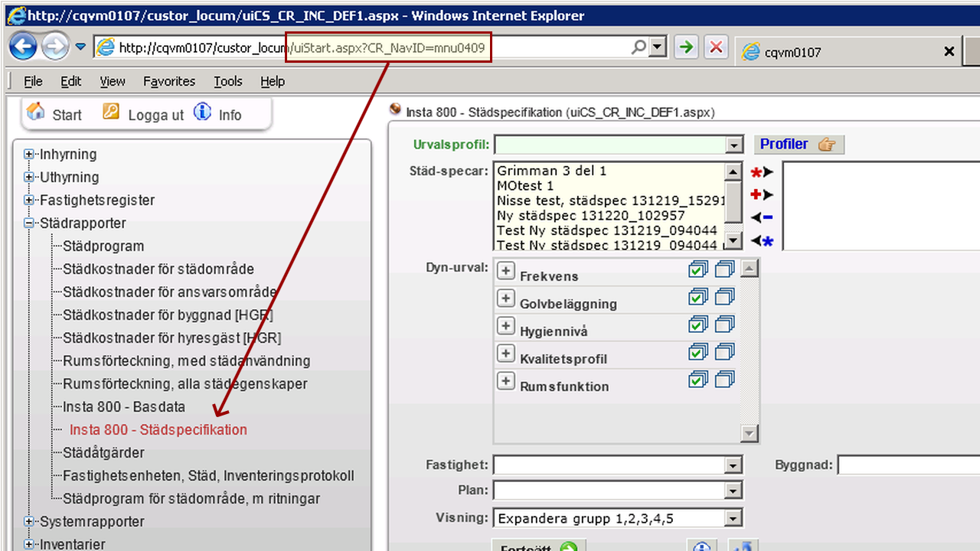
Task: Select all values for Hygiennivå
Action: click(698, 324)
